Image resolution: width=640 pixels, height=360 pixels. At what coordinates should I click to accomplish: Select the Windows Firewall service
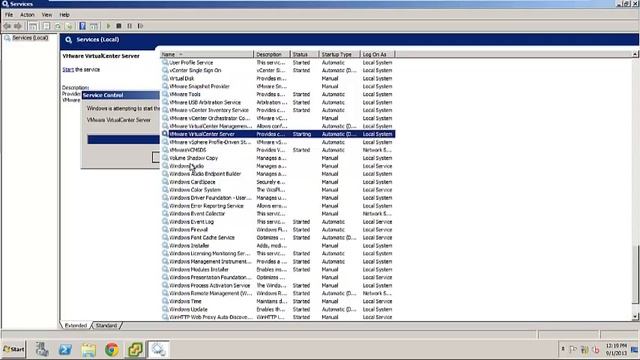point(278,230)
